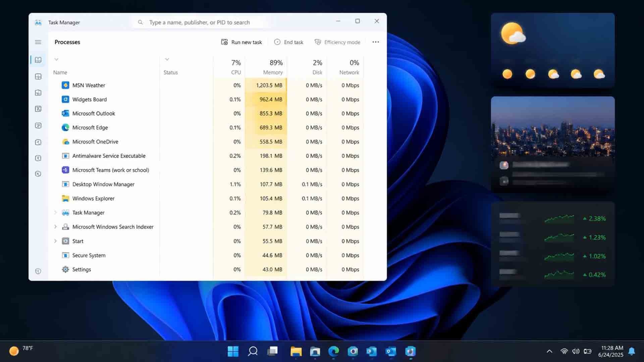Open the notification bell in system tray
The height and width of the screenshot is (362, 644).
[x=632, y=351]
